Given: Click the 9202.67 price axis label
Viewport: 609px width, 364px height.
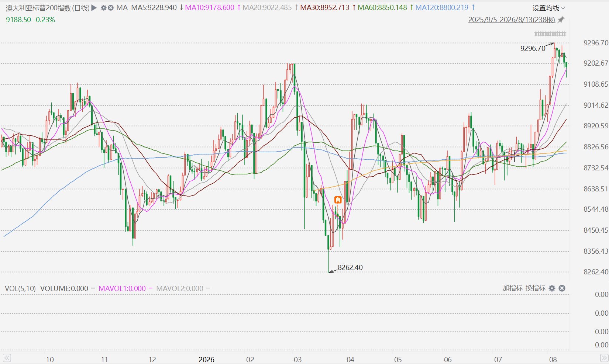Looking at the screenshot, I should tap(596, 63).
